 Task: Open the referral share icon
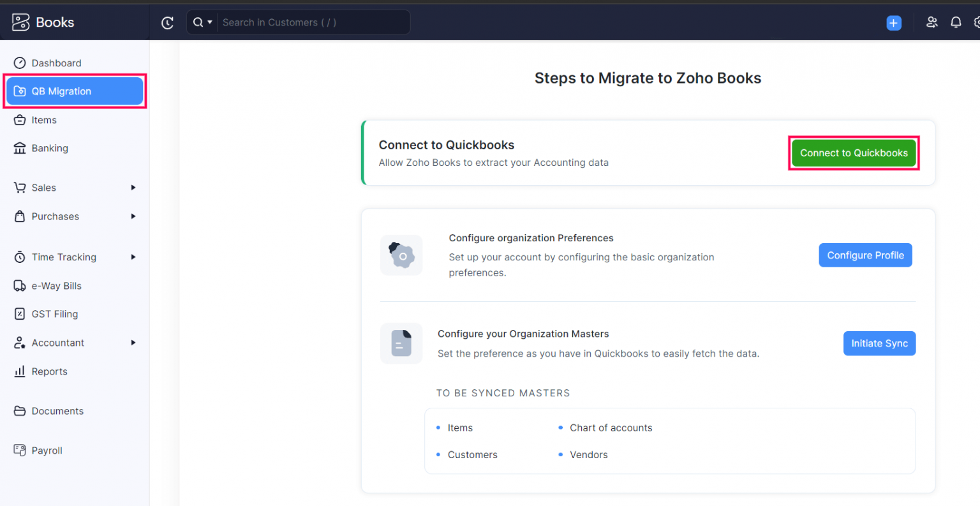pos(932,22)
